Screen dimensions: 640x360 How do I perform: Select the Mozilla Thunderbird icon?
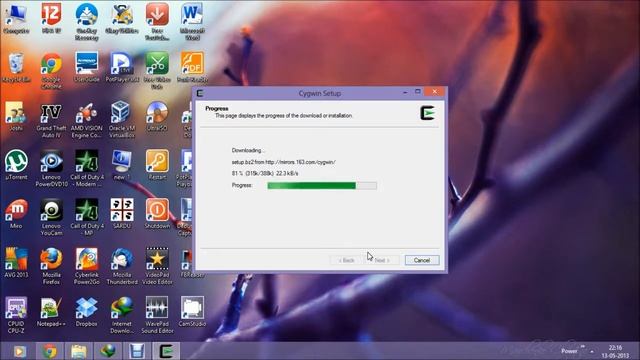click(x=122, y=266)
